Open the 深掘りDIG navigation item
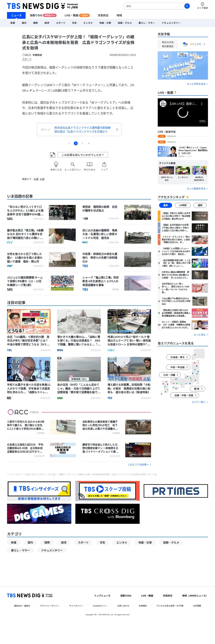 coord(43,15)
